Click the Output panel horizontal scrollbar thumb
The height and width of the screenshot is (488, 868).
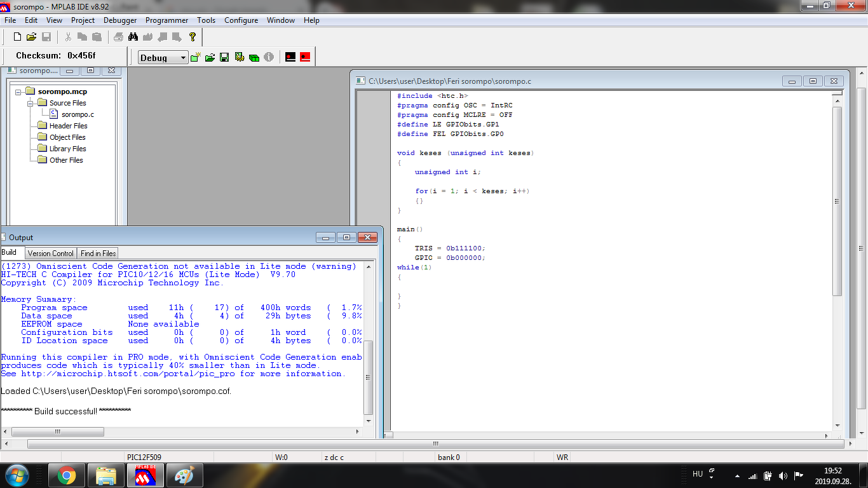pos(57,431)
